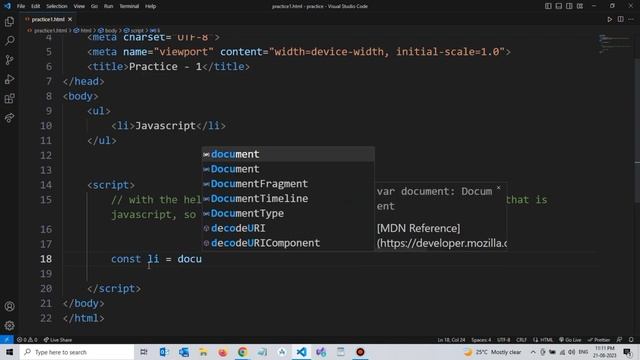This screenshot has height=360, width=640.
Task: Change file encoding UTF-8
Action: tap(503, 340)
